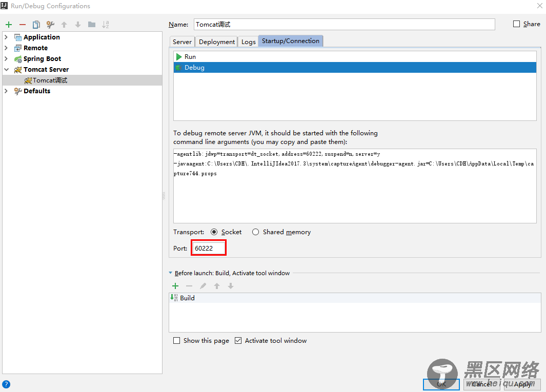Screen dimensions: 546x392
Task: Click inside the JVM arguments text area
Action: [x=355, y=186]
